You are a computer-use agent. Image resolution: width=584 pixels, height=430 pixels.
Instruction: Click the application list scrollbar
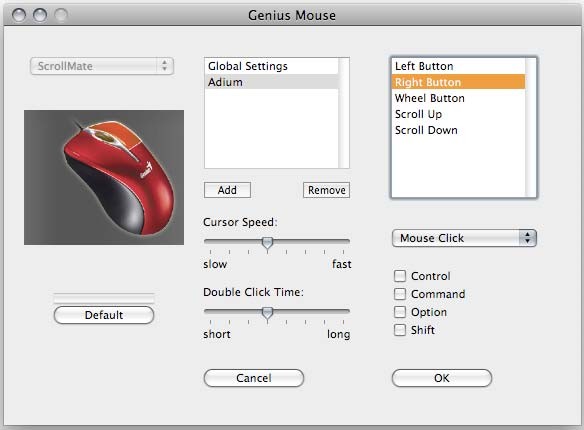(344, 113)
